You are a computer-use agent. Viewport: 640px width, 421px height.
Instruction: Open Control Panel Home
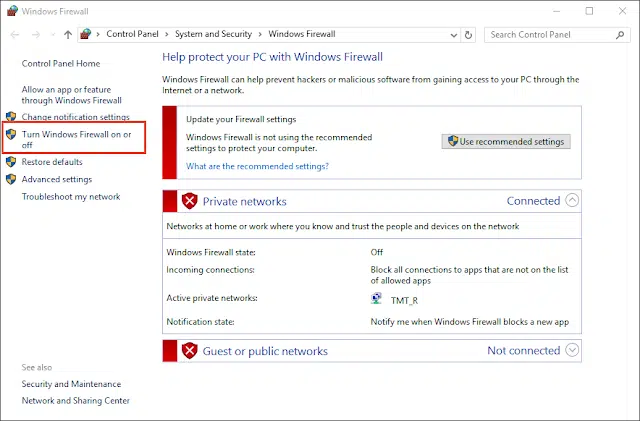pyautogui.click(x=61, y=64)
